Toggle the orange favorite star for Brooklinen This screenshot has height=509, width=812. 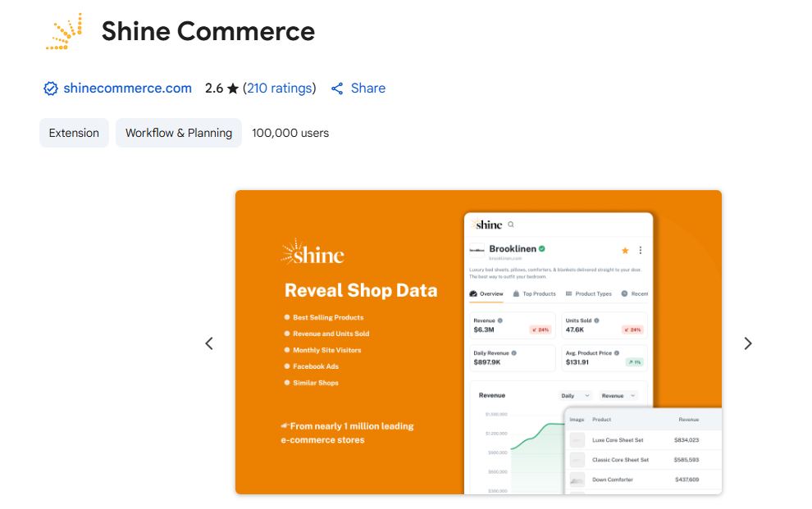click(x=625, y=250)
